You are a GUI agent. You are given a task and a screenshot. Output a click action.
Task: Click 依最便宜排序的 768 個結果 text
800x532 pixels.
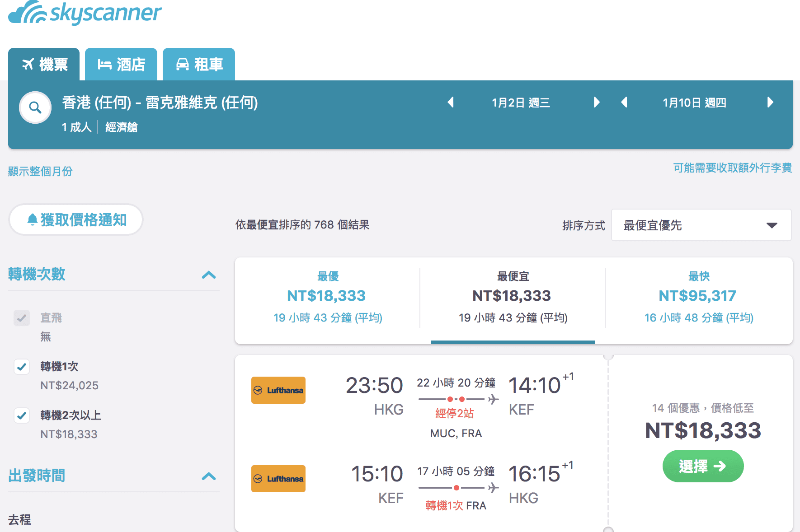point(302,225)
